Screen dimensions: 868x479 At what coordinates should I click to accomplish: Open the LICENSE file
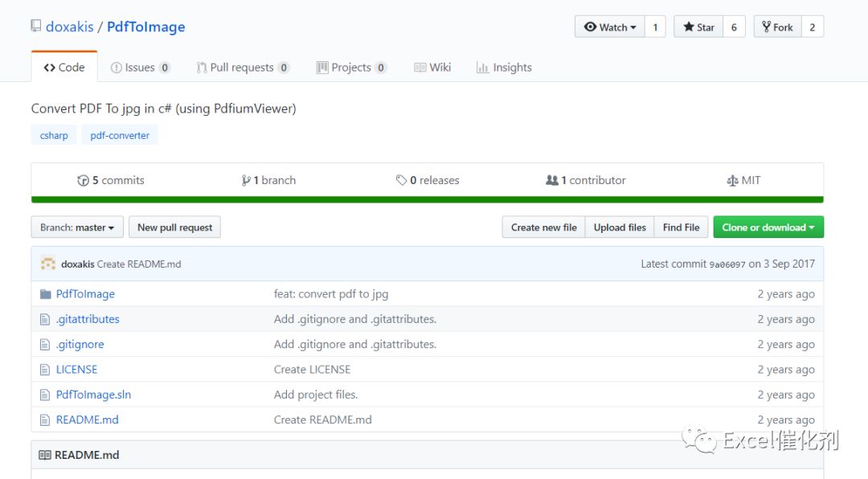[76, 370]
